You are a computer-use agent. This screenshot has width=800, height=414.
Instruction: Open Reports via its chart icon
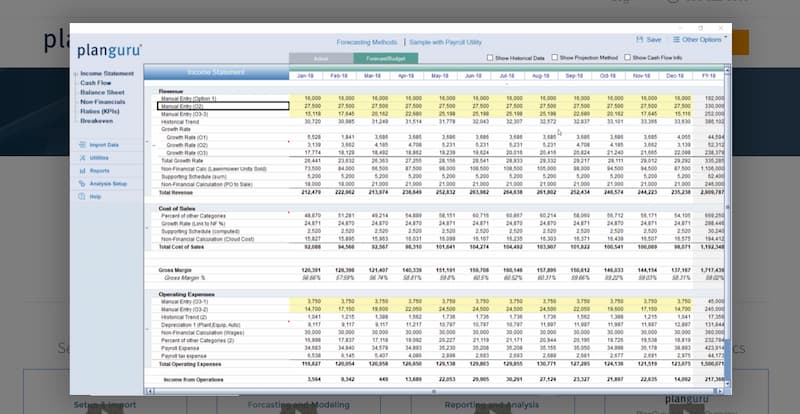tap(82, 171)
